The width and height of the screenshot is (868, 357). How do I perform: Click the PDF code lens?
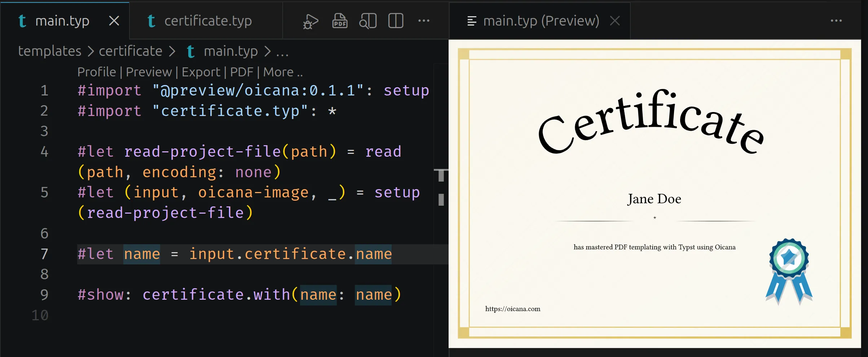pyautogui.click(x=242, y=72)
